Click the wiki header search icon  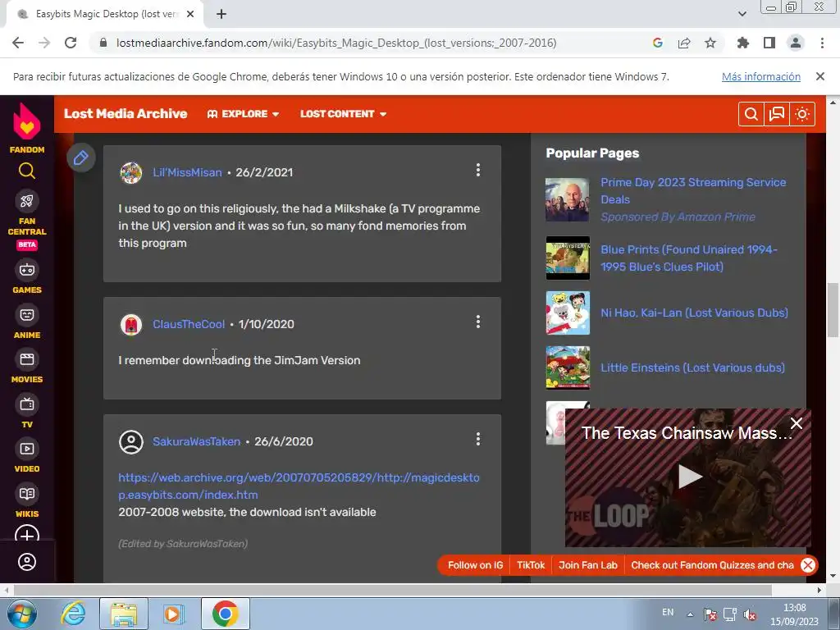[751, 114]
